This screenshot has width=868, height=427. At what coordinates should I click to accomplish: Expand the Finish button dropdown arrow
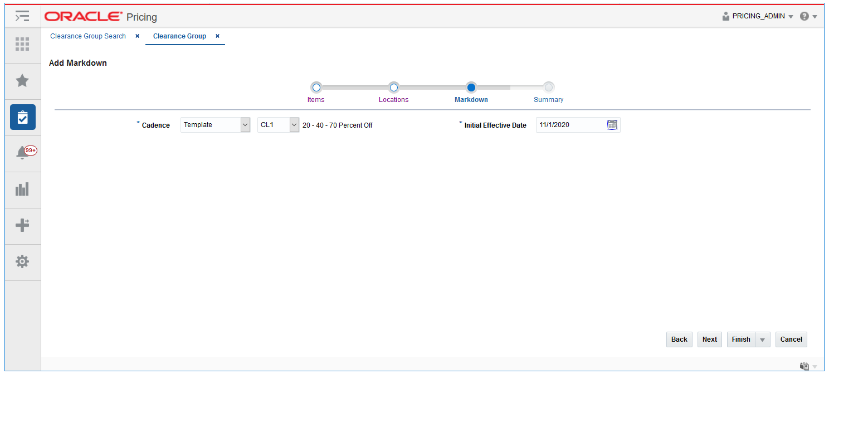tap(763, 339)
